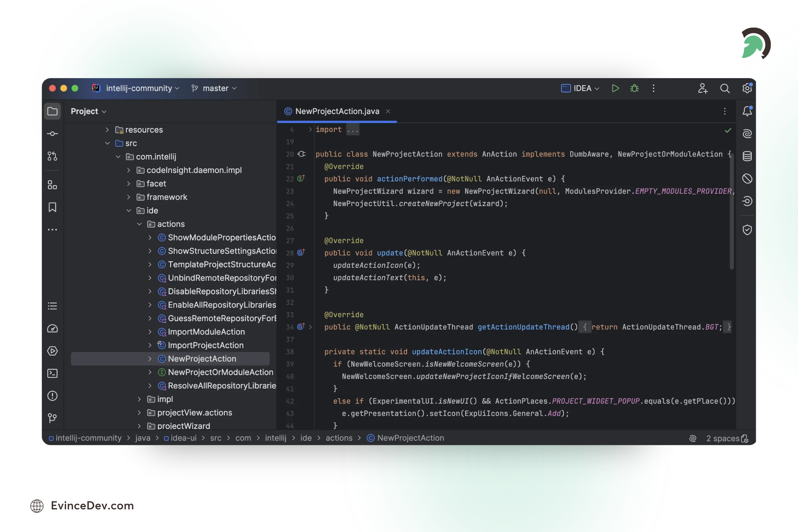Click the 2 spaces indent setting

[x=723, y=438]
